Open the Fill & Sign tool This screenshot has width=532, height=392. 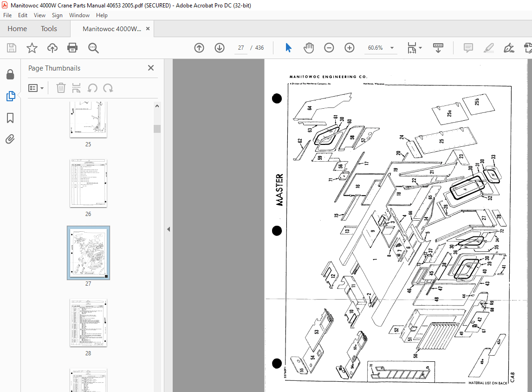click(509, 47)
